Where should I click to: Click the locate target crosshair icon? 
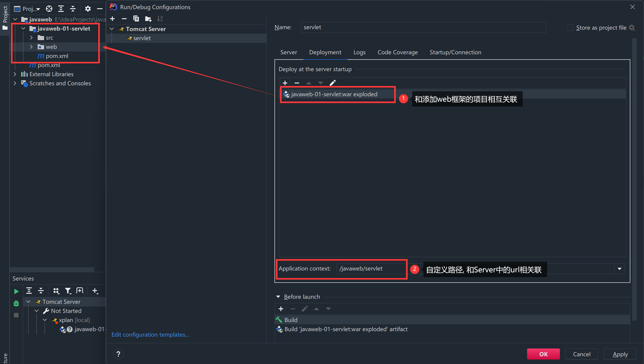click(49, 9)
